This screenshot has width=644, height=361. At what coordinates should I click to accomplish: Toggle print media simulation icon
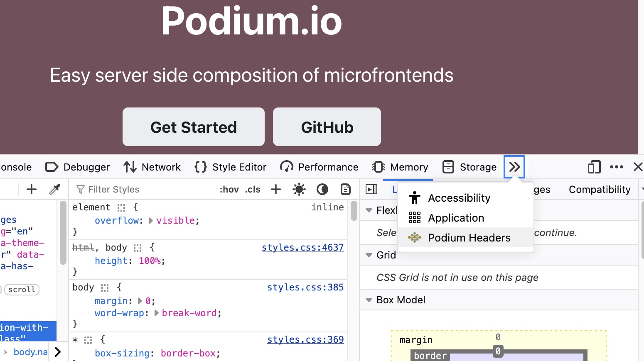346,190
